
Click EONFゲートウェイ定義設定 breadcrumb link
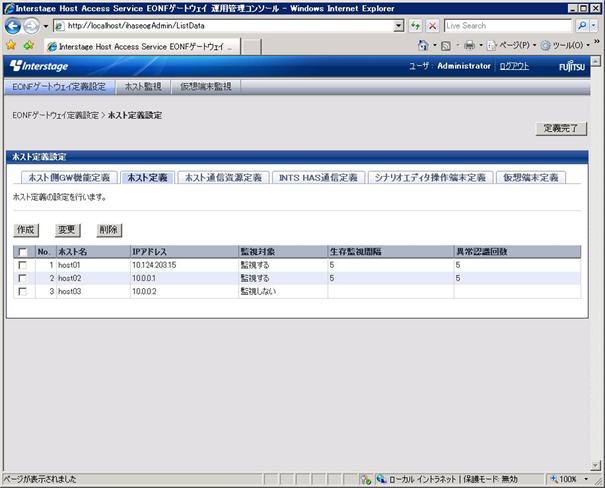tap(56, 115)
